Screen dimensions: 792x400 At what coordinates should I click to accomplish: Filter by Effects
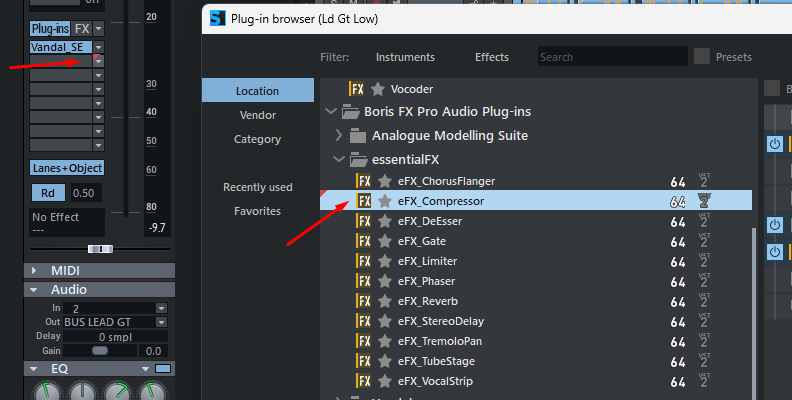coord(491,57)
